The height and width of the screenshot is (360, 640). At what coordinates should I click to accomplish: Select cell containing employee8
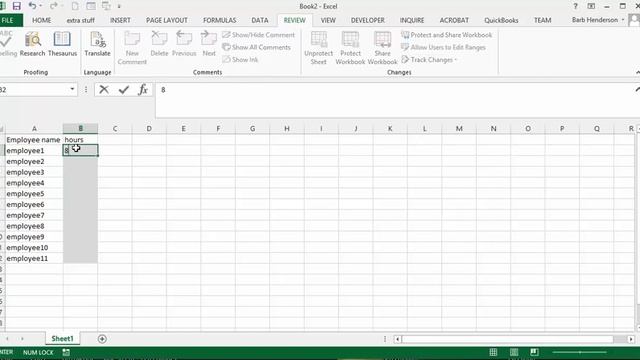(34, 226)
